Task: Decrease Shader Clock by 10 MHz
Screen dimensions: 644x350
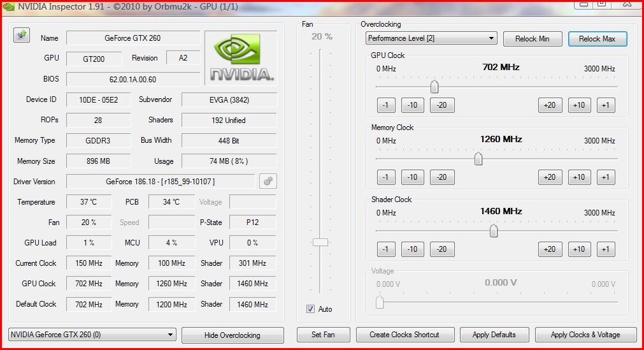Action: (x=412, y=249)
